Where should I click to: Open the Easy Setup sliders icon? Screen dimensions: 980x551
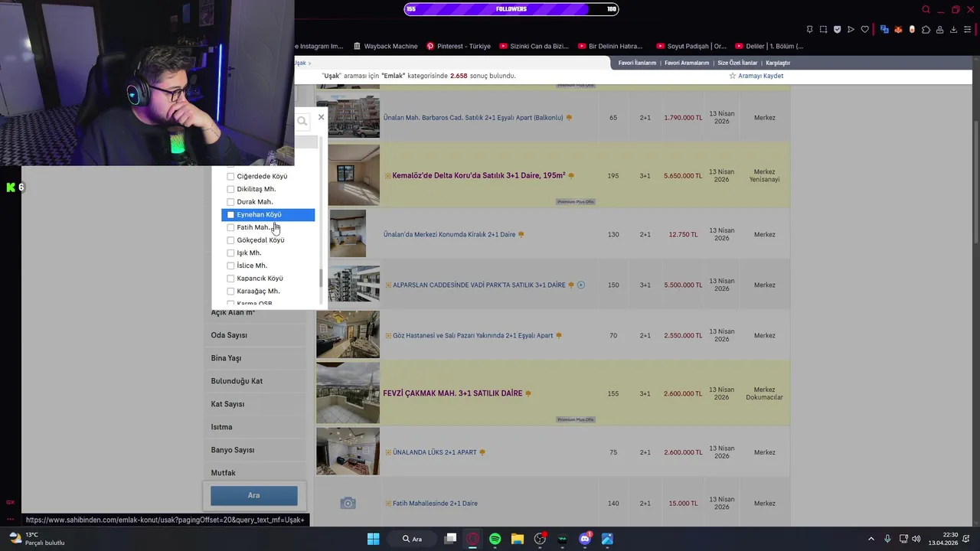(968, 30)
